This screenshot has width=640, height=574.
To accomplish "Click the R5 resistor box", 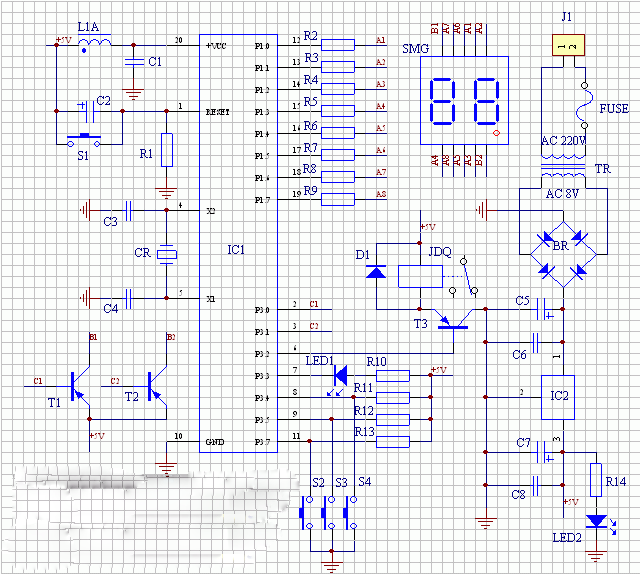I will tap(338, 111).
